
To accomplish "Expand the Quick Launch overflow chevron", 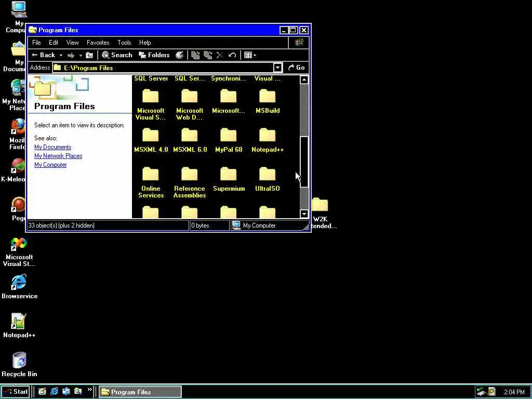I will [x=89, y=390].
